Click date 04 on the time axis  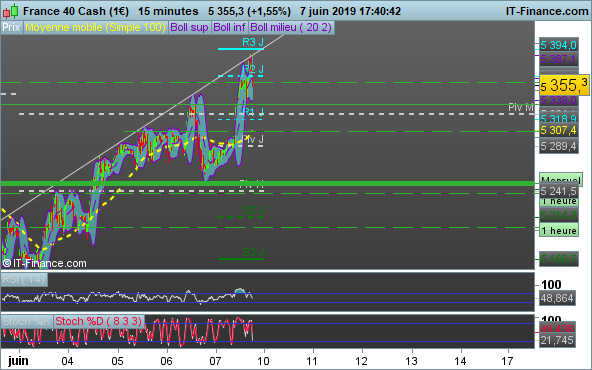[68, 361]
